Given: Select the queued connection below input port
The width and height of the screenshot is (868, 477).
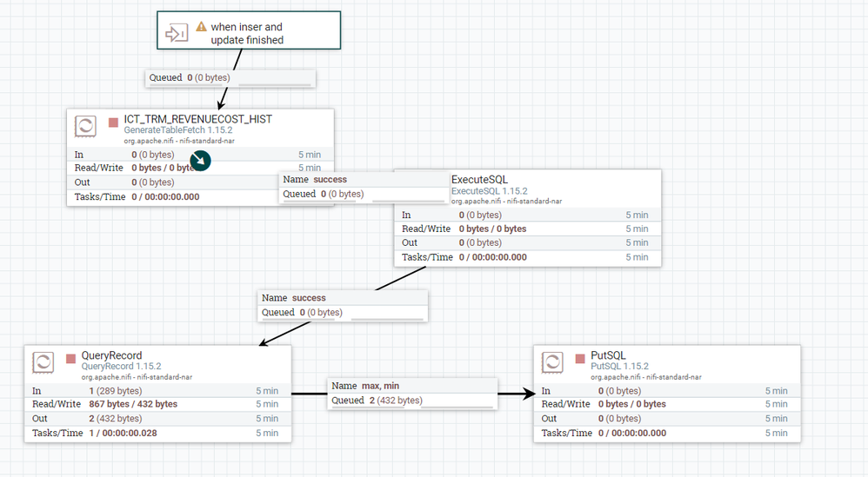Looking at the screenshot, I should click(x=230, y=78).
